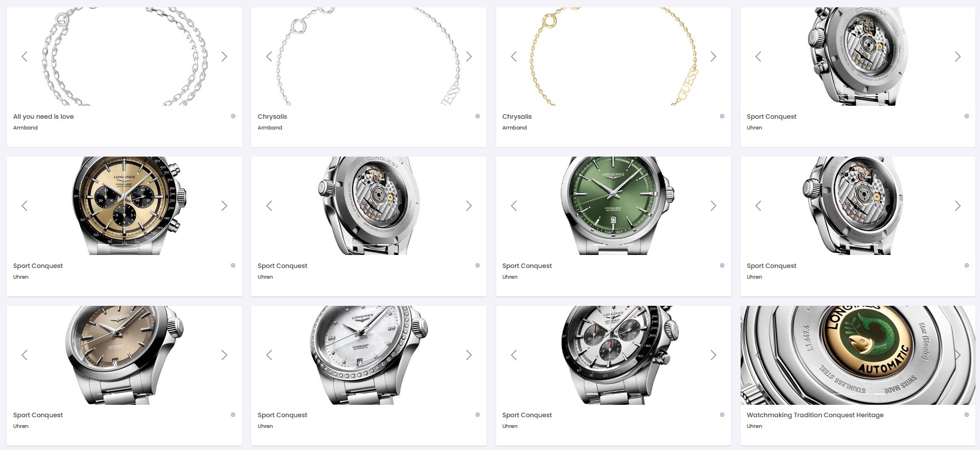
Task: Open settings icon on 'All you need is love' card
Action: (x=233, y=116)
